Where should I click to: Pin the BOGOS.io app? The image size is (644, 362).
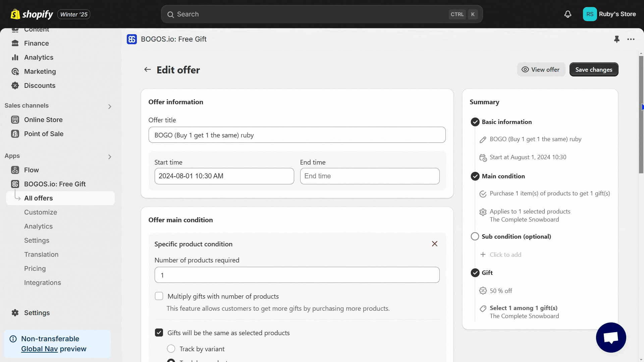[x=616, y=39]
